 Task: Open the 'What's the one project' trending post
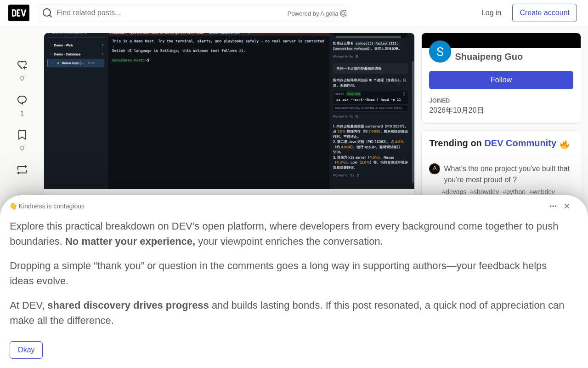pos(507,174)
